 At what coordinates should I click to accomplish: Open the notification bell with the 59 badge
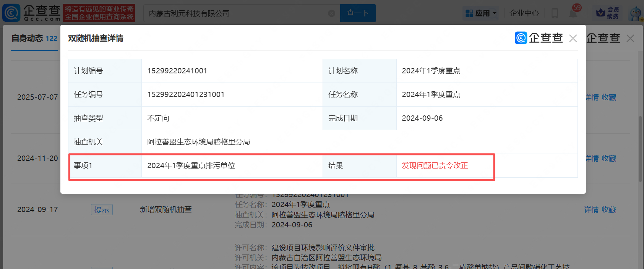point(573,13)
